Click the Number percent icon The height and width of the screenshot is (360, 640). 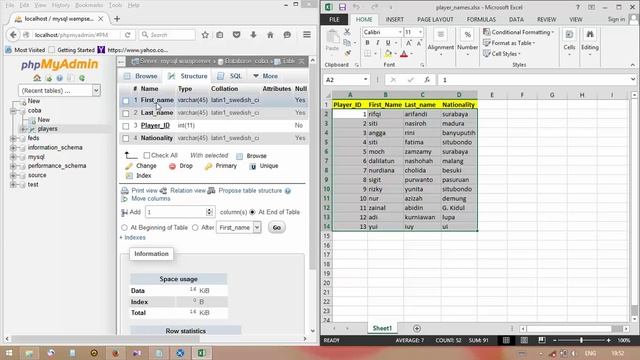468,35
